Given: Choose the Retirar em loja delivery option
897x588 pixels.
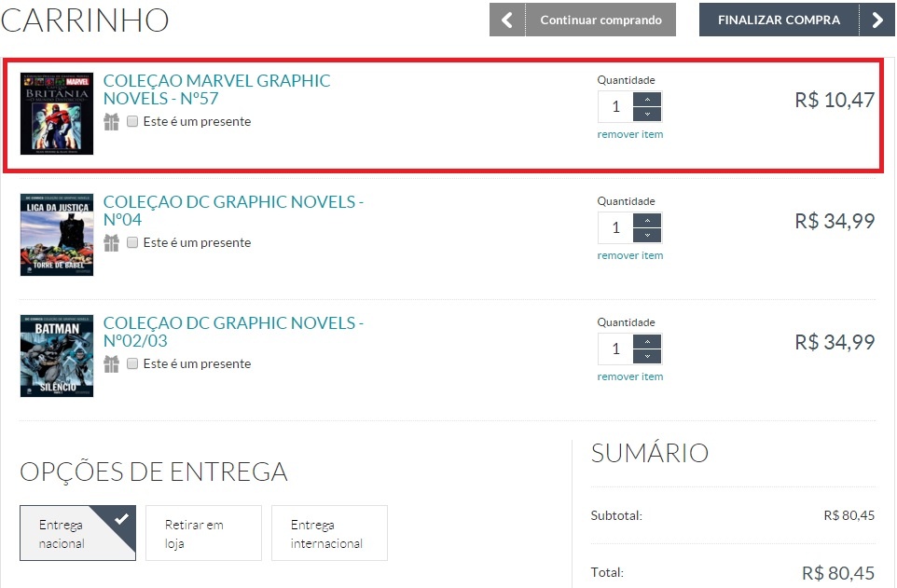Looking at the screenshot, I should click(x=203, y=533).
